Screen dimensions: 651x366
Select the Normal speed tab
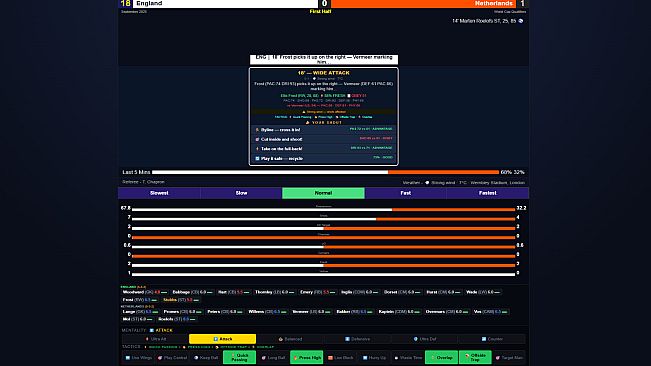point(323,193)
